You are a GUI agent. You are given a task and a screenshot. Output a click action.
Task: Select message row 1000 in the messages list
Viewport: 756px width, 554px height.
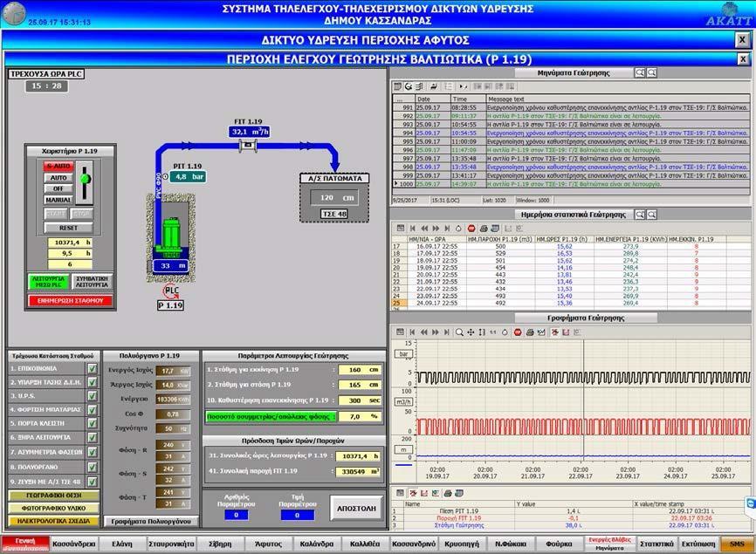pyautogui.click(x=571, y=184)
